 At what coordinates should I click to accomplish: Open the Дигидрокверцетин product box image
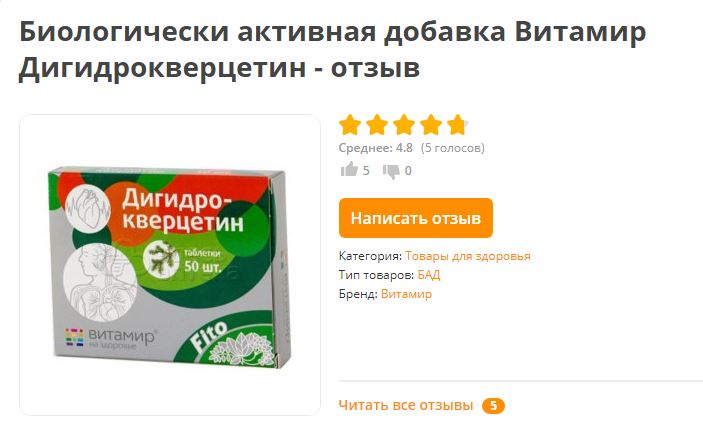pos(169,265)
